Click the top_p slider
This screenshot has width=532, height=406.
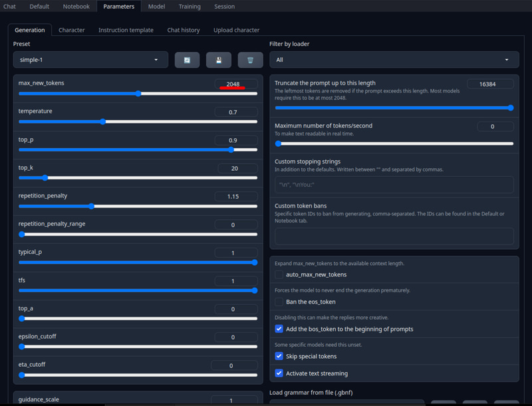point(138,150)
